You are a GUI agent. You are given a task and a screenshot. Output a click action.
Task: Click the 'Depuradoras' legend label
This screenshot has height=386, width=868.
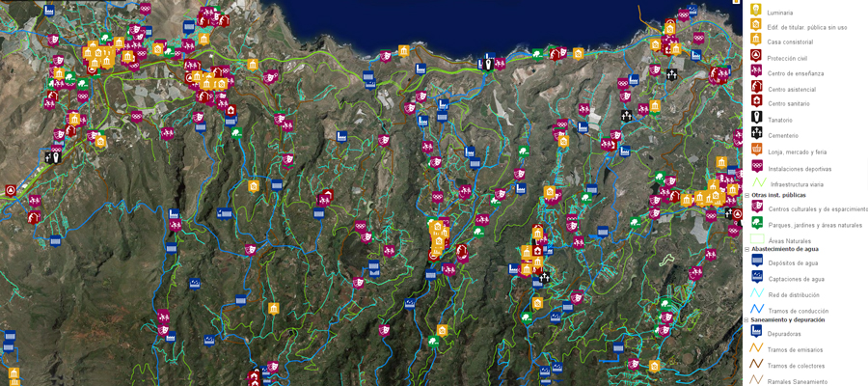coord(785,333)
